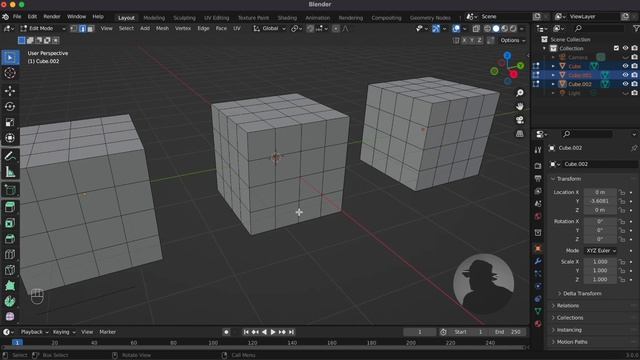Select the Add Cube tool
This screenshot has height=360, width=640.
click(10, 190)
